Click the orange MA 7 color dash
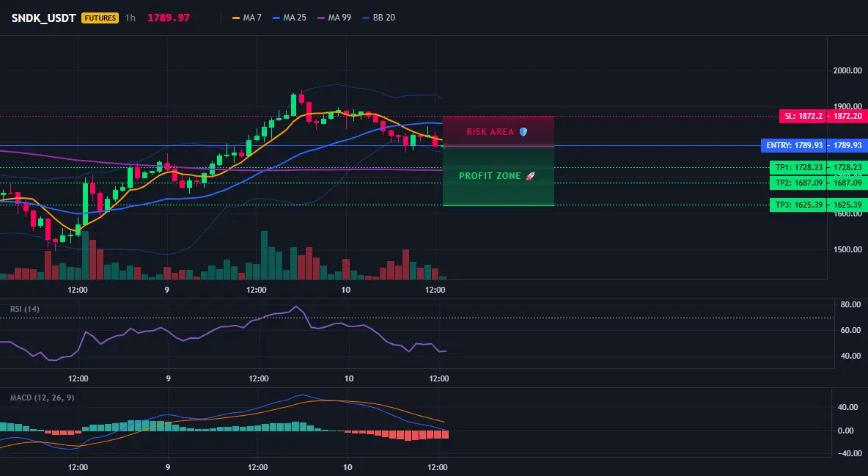The image size is (868, 476). [x=236, y=18]
